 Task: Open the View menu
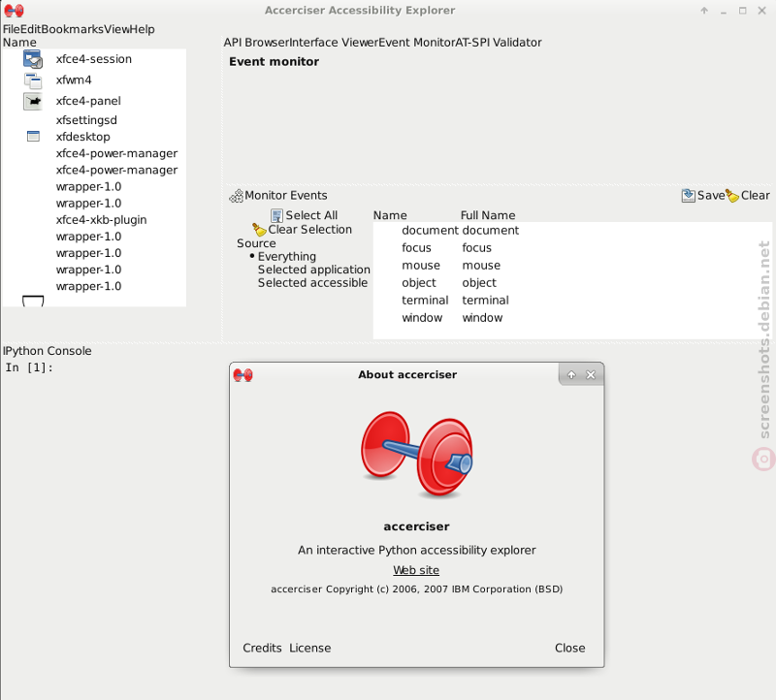click(116, 29)
